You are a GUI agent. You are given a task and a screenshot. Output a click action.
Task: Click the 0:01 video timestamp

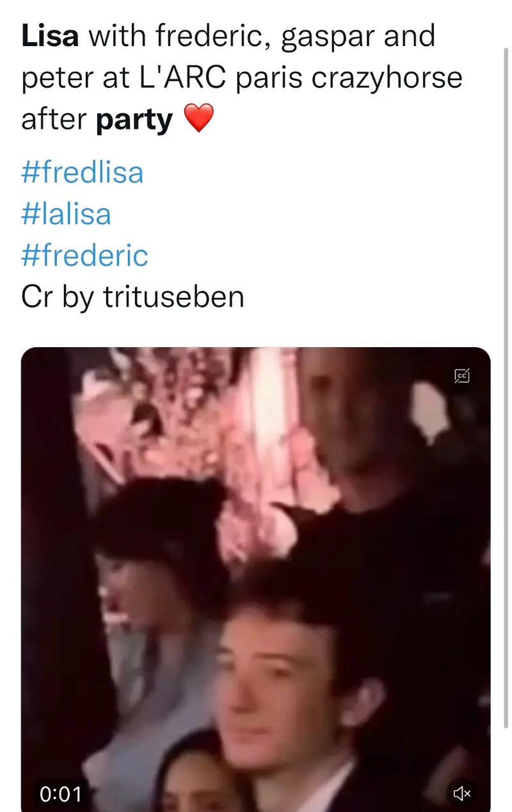[61, 794]
